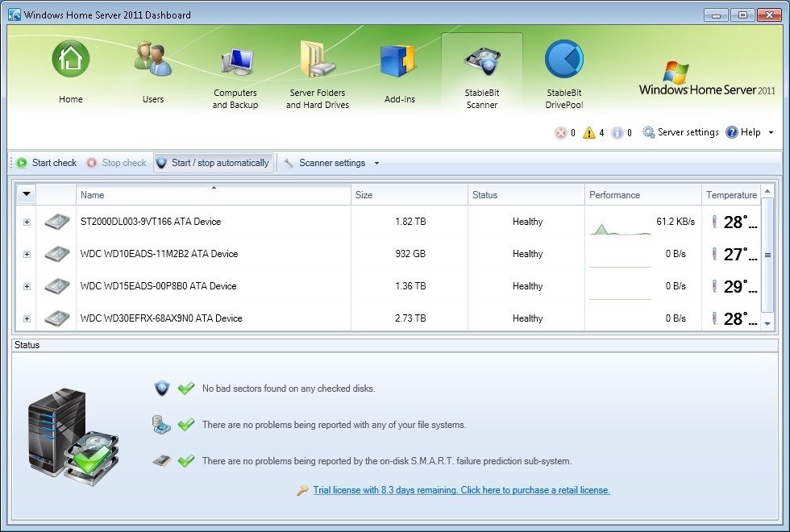This screenshot has width=790, height=532.
Task: Sort by the Status column header
Action: [526, 194]
